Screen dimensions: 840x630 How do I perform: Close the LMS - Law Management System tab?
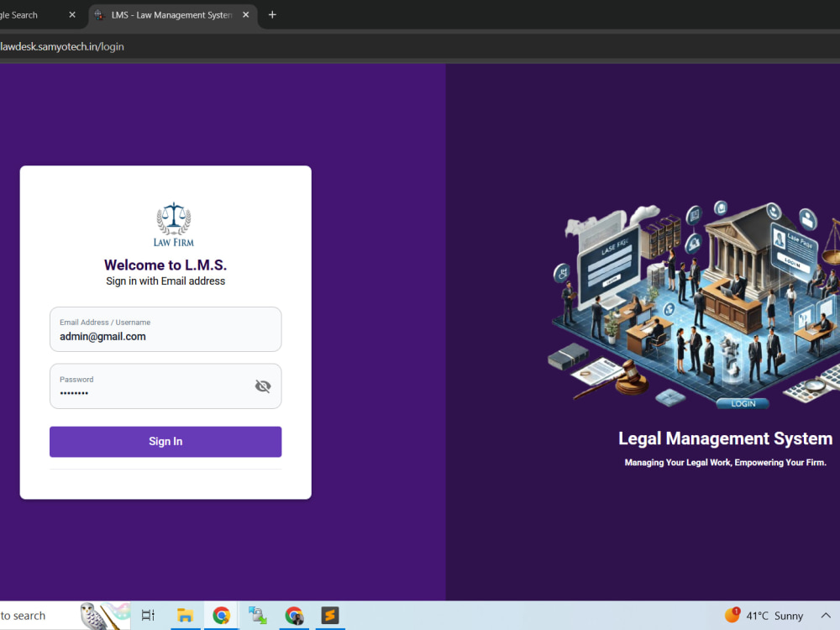(x=246, y=15)
